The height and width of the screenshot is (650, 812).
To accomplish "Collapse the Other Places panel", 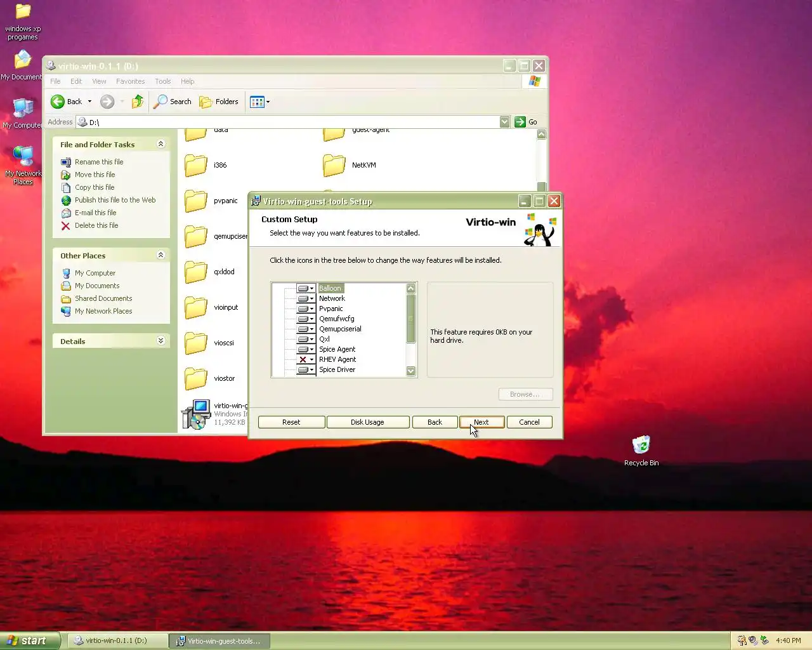I will click(160, 255).
